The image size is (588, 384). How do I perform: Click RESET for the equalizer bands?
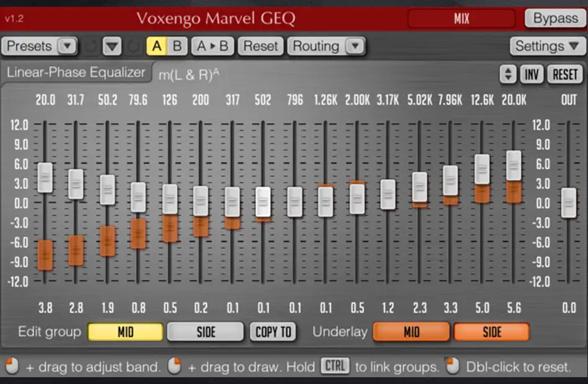point(565,74)
